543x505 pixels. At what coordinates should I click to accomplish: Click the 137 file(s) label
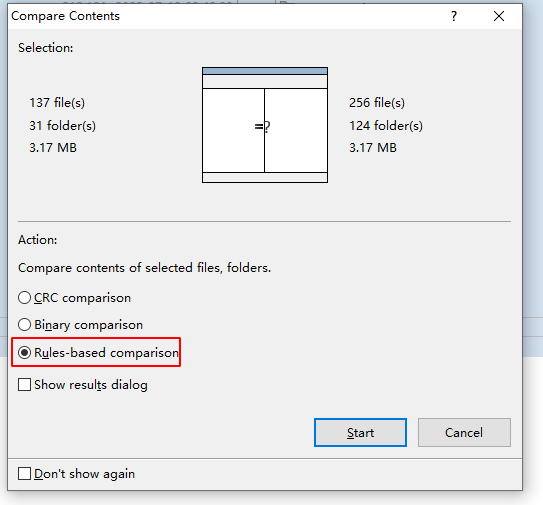[57, 103]
